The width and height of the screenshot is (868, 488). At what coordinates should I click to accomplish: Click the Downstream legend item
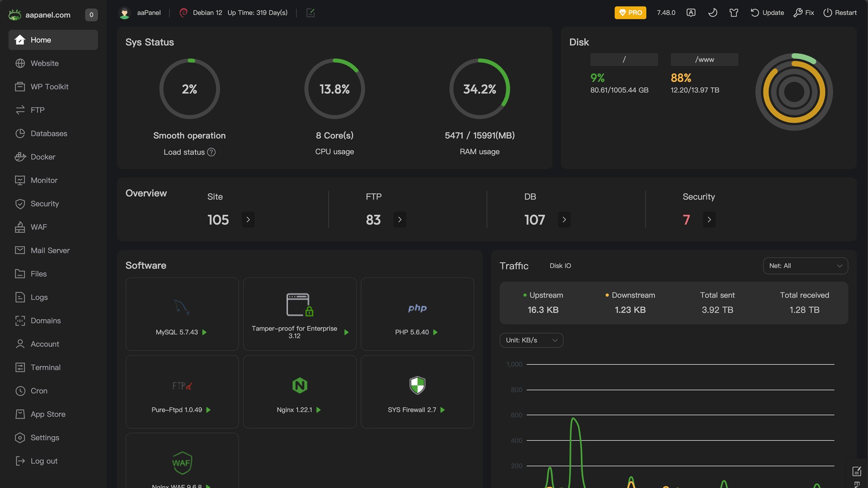630,295
